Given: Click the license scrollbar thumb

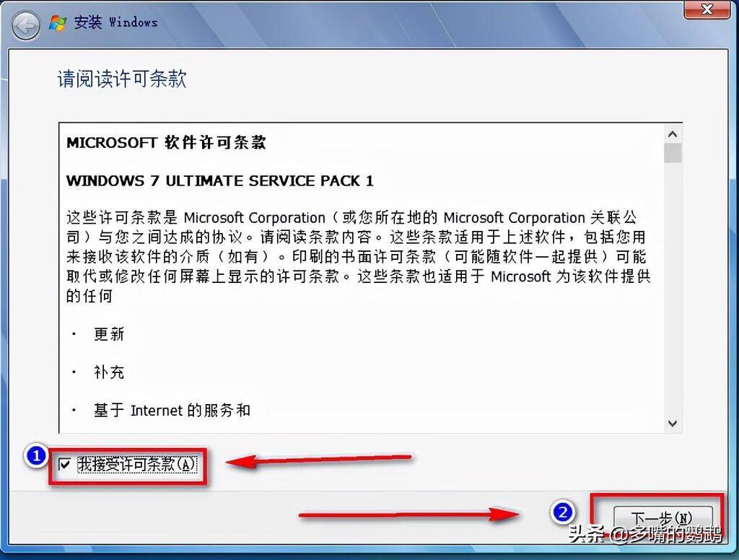Looking at the screenshot, I should coord(673,153).
